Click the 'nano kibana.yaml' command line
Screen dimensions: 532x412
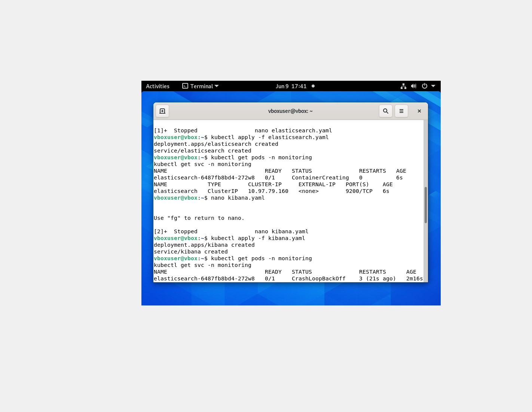click(x=238, y=198)
